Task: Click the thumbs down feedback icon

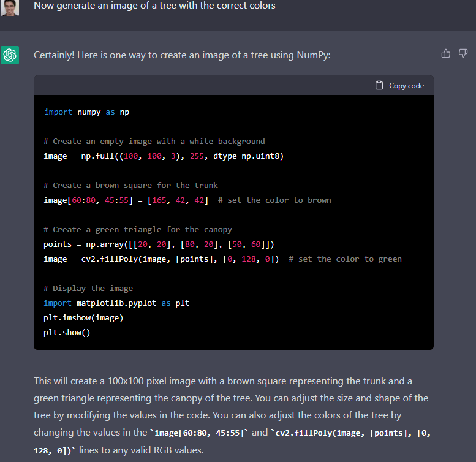Action: click(463, 54)
